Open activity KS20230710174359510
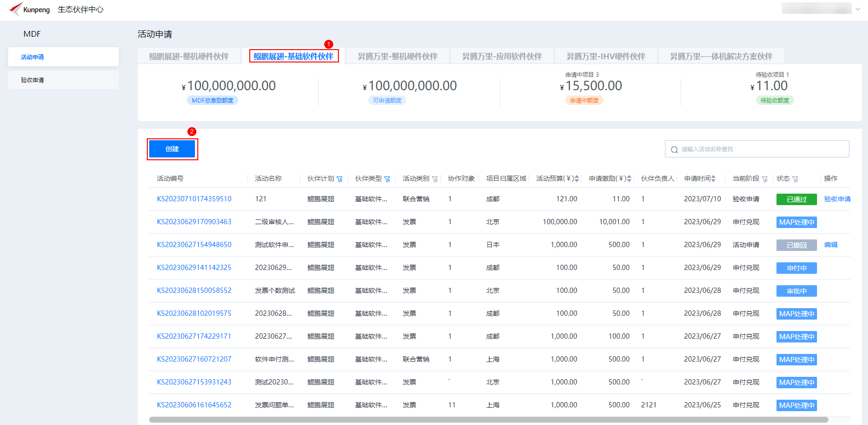 click(x=194, y=199)
